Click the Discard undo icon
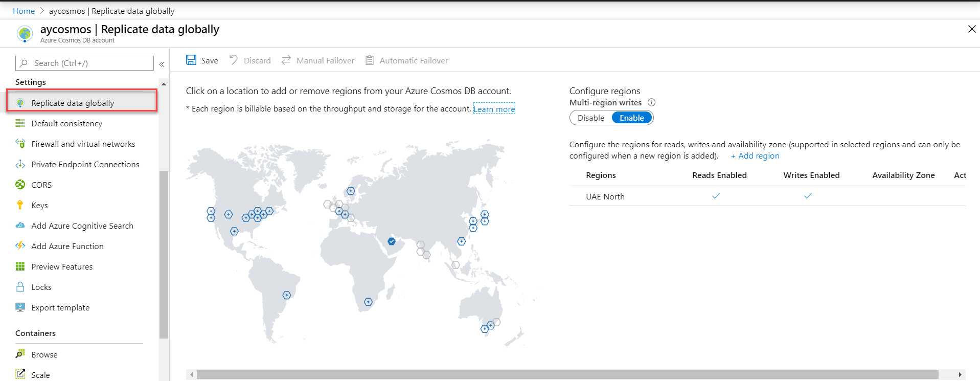Image resolution: width=980 pixels, height=381 pixels. 234,60
